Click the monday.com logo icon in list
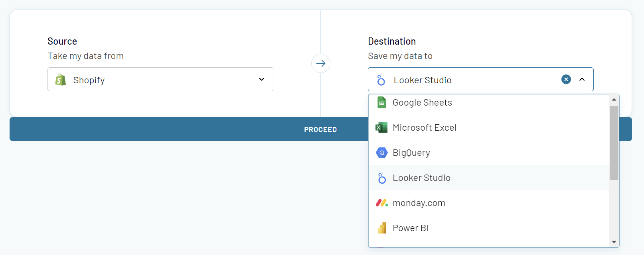This screenshot has width=644, height=255. 382,203
